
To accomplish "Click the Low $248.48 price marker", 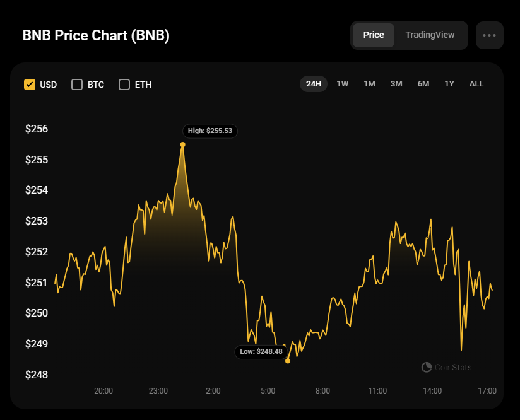I will (261, 351).
